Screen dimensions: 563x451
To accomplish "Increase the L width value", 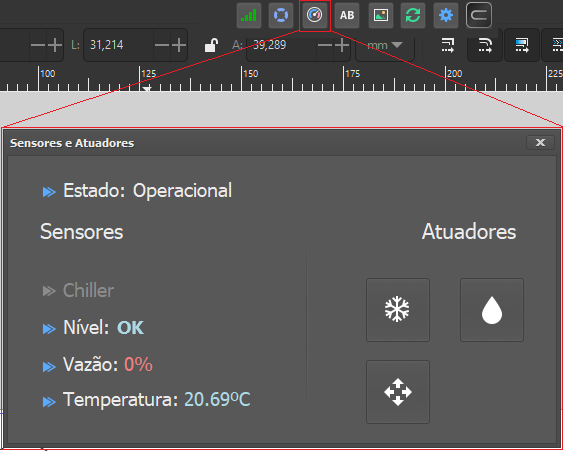I will click(178, 45).
